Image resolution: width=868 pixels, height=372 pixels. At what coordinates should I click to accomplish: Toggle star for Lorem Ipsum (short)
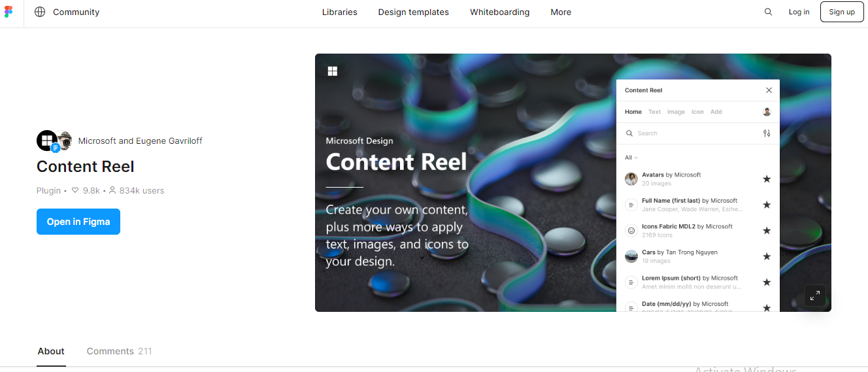click(767, 282)
